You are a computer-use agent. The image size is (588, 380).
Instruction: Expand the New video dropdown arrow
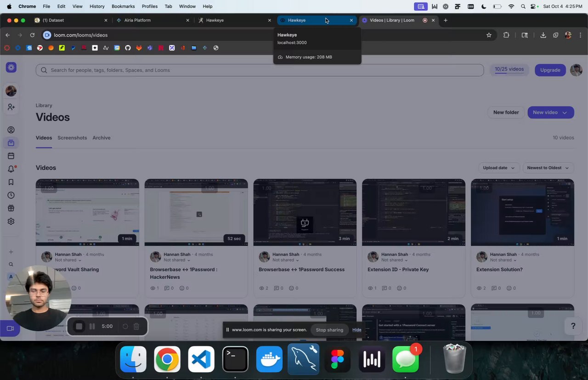565,113
